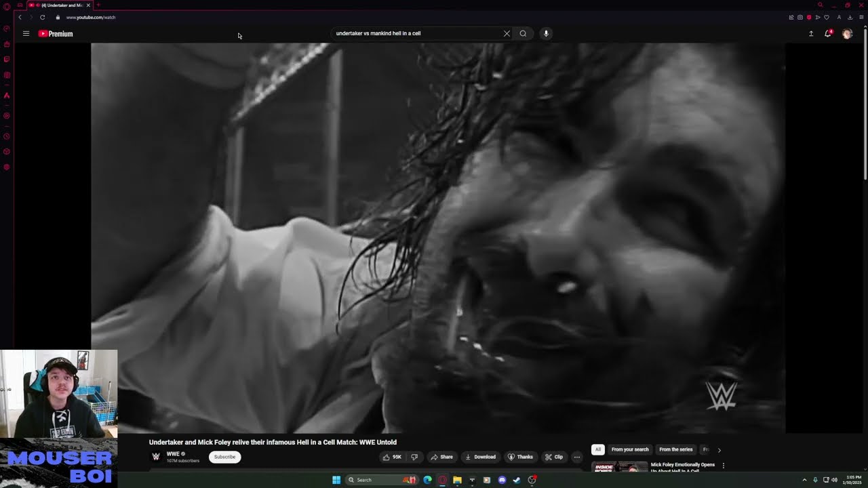The height and width of the screenshot is (488, 868).
Task: Open the YouTube create upload icon
Action: coord(811,33)
